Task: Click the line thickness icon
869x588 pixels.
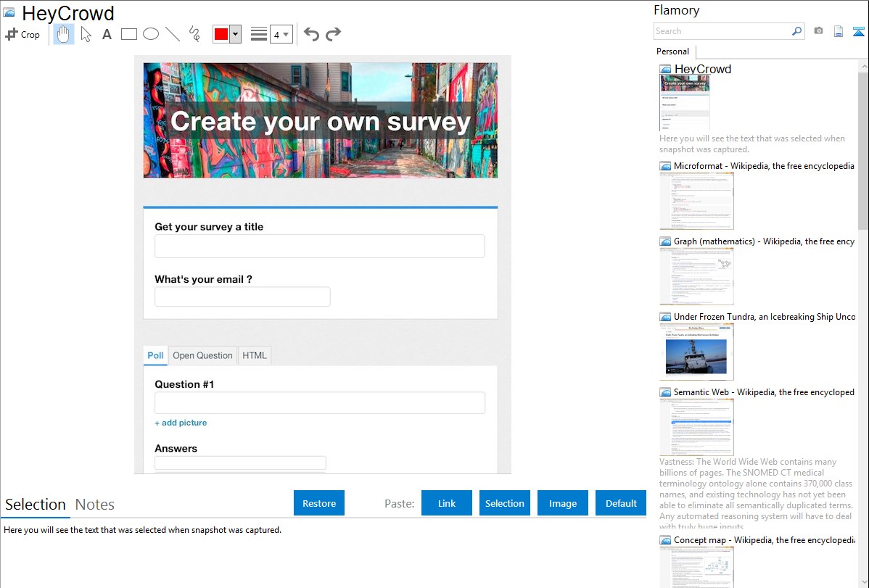Action: pyautogui.click(x=259, y=34)
